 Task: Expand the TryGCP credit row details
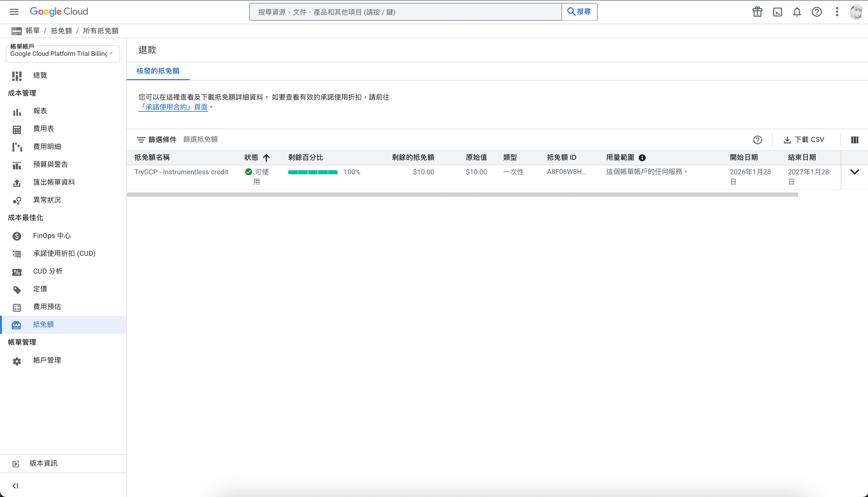pyautogui.click(x=854, y=172)
